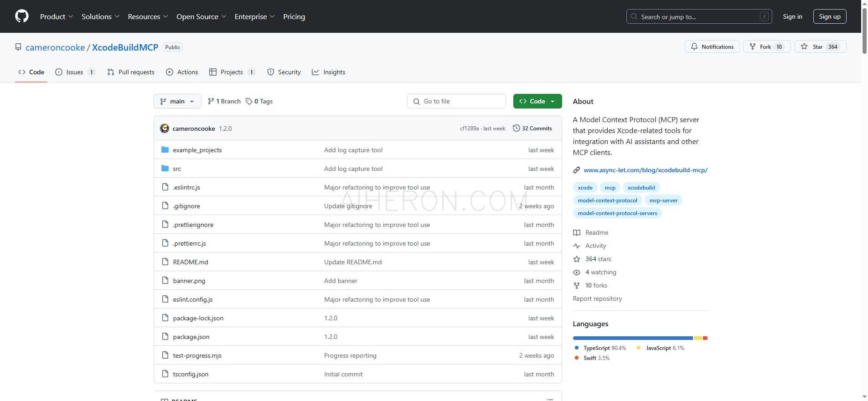Click the file icon beside banner.png
The width and height of the screenshot is (868, 401).
point(165,280)
